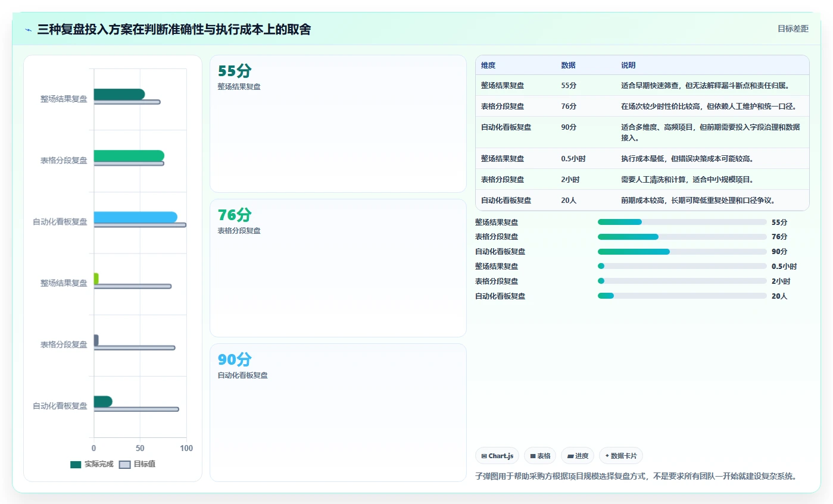Click the bright green 表格分段复盘 chart bar
This screenshot has width=833, height=504.
coord(129,155)
